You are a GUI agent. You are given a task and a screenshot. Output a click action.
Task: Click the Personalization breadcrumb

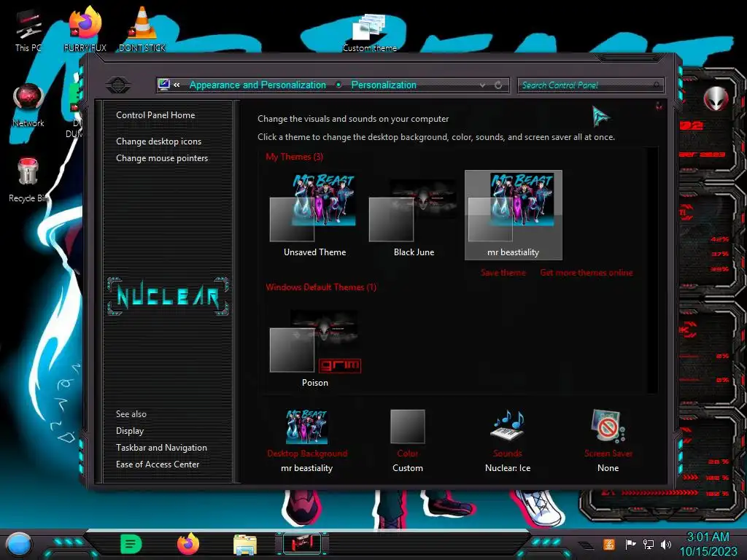point(384,85)
